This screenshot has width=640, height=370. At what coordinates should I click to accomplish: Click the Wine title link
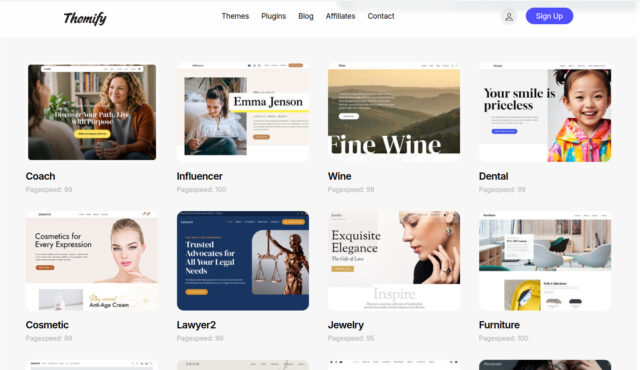tap(340, 176)
